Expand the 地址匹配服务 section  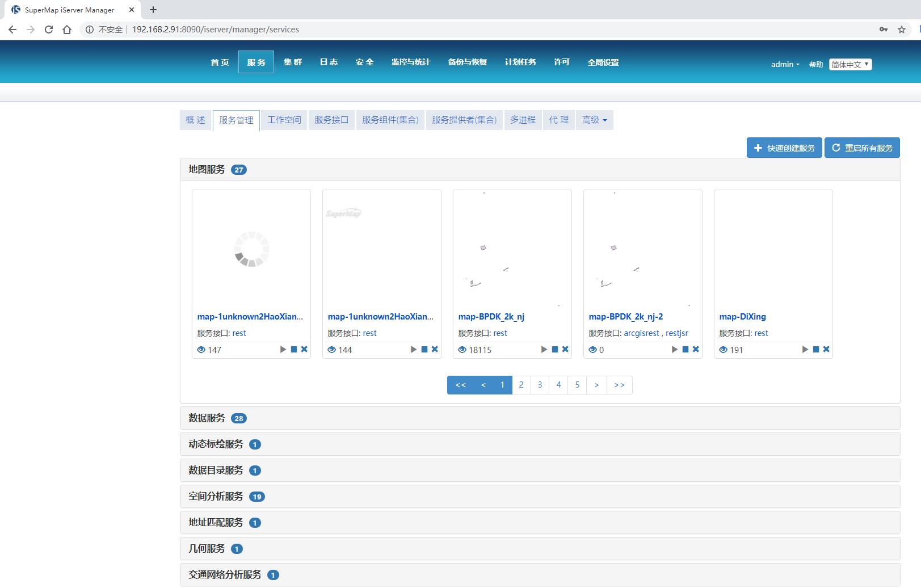[540, 523]
